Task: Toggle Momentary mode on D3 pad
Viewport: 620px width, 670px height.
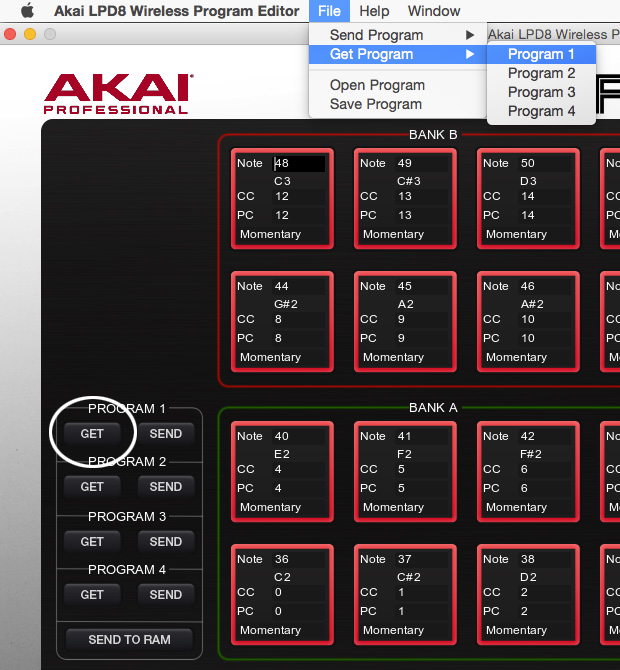Action: point(528,234)
